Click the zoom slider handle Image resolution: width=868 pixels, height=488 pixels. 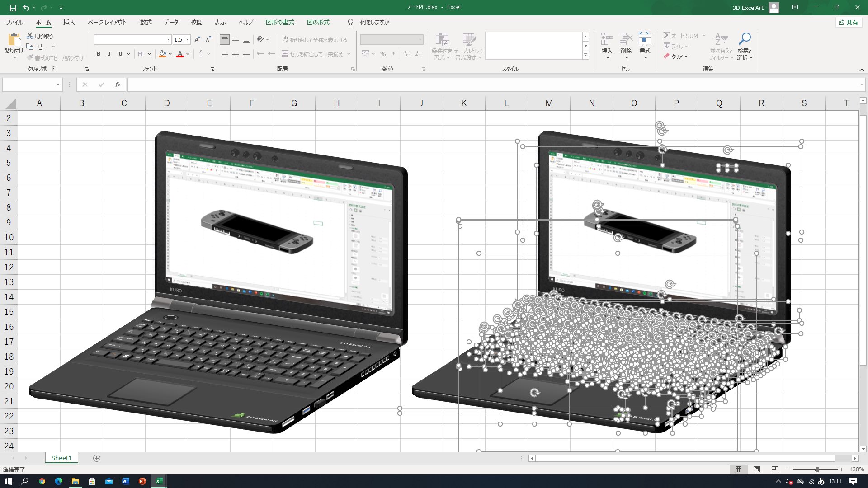(817, 469)
